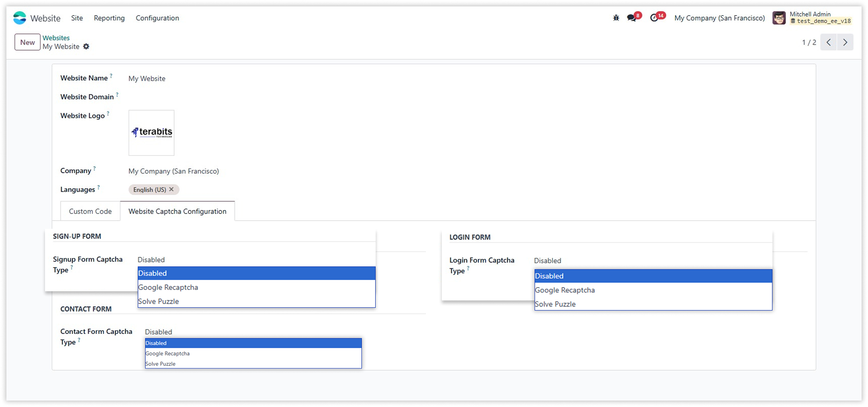Open the debug bug icon menu

coord(616,18)
